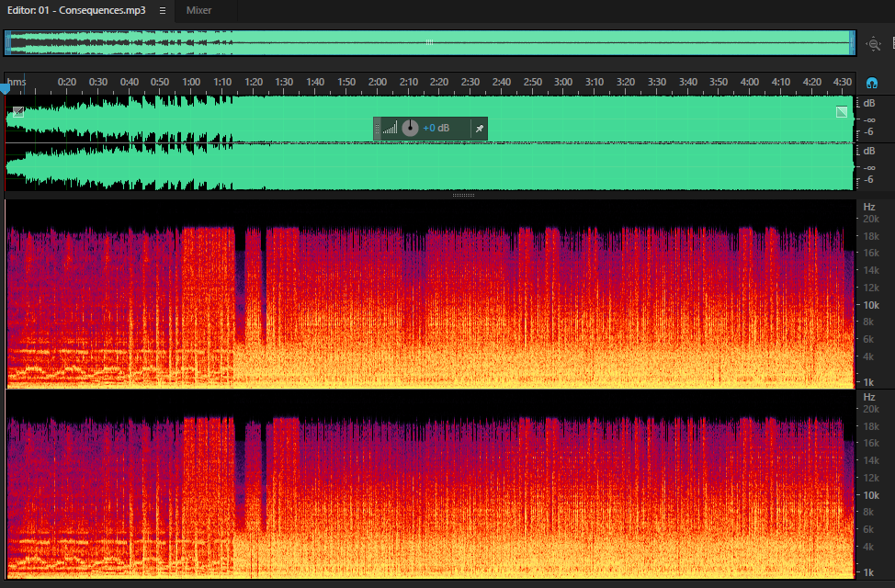Click the Hz label on the lower spectrogram scale
The width and height of the screenshot is (895, 588).
click(x=868, y=397)
